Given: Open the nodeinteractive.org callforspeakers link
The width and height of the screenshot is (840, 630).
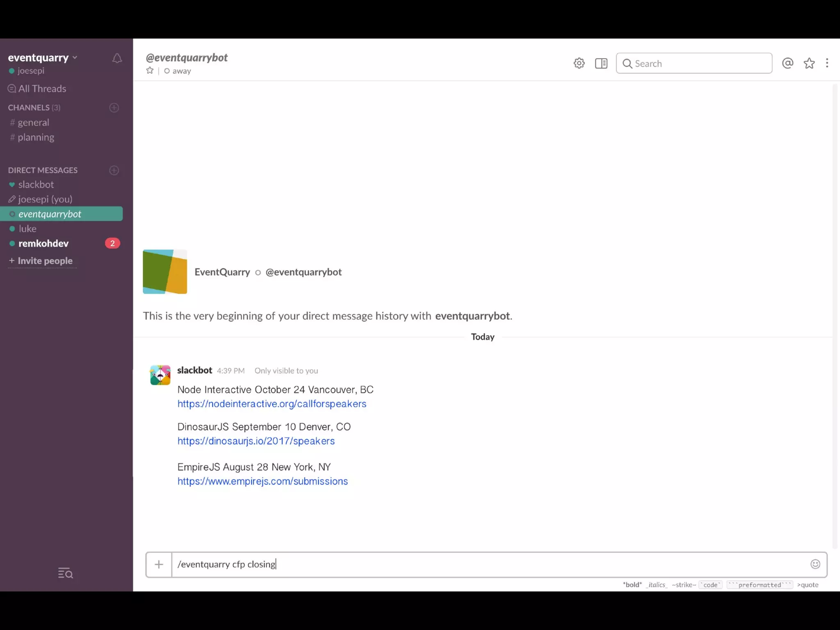Looking at the screenshot, I should coord(272,404).
